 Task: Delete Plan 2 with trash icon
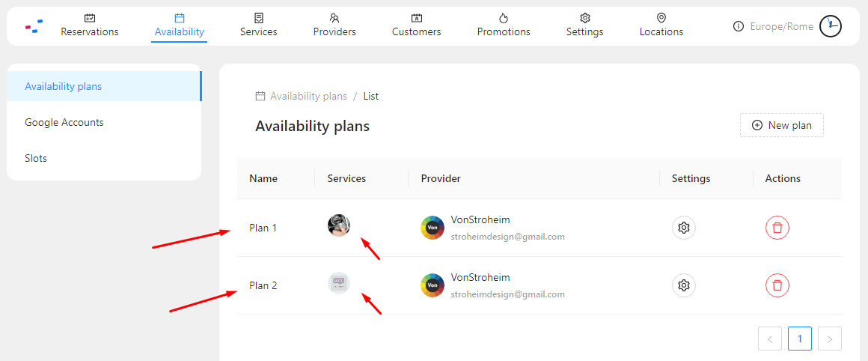pyautogui.click(x=777, y=285)
